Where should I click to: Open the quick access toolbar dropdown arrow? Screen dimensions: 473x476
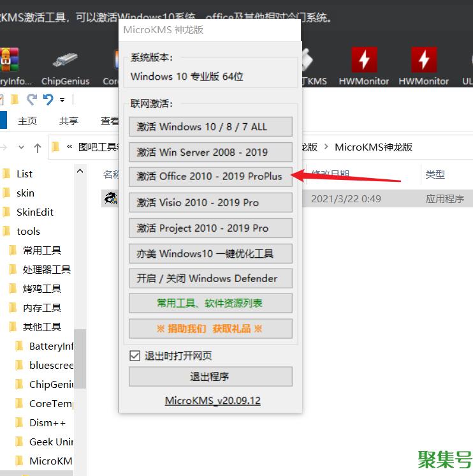(x=62, y=100)
